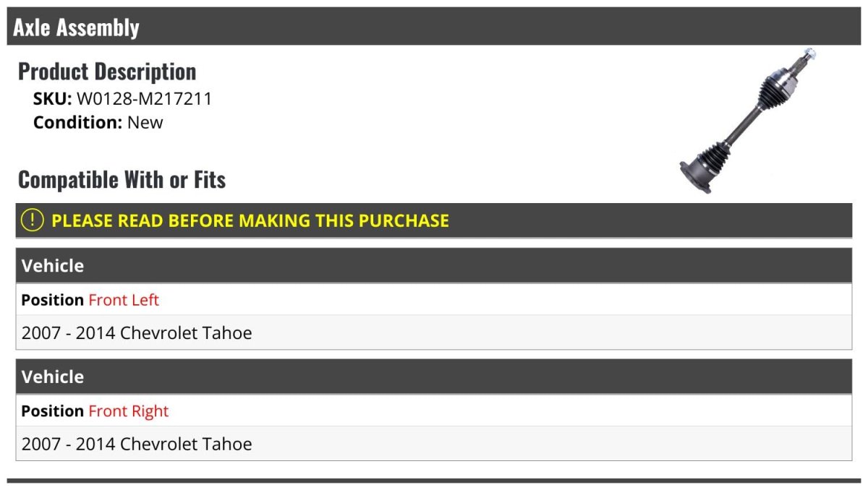Click the Product Description heading
The height and width of the screenshot is (490, 868).
pos(107,72)
